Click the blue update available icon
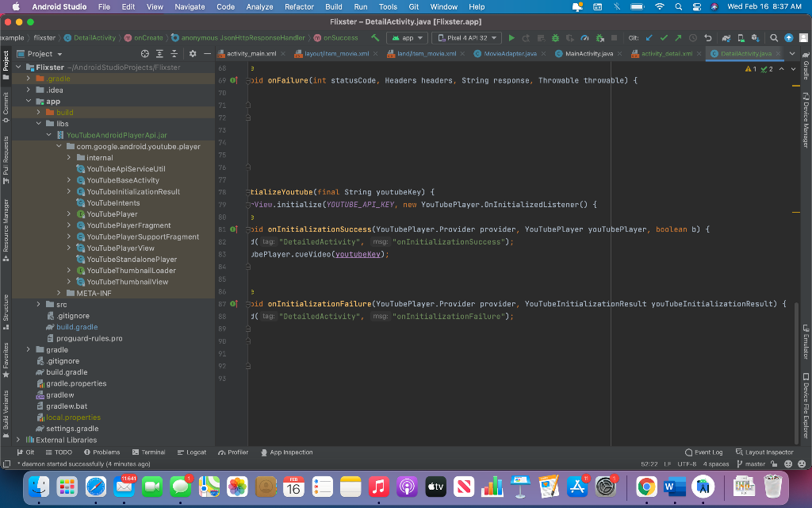This screenshot has height=508, width=812. coord(789,38)
